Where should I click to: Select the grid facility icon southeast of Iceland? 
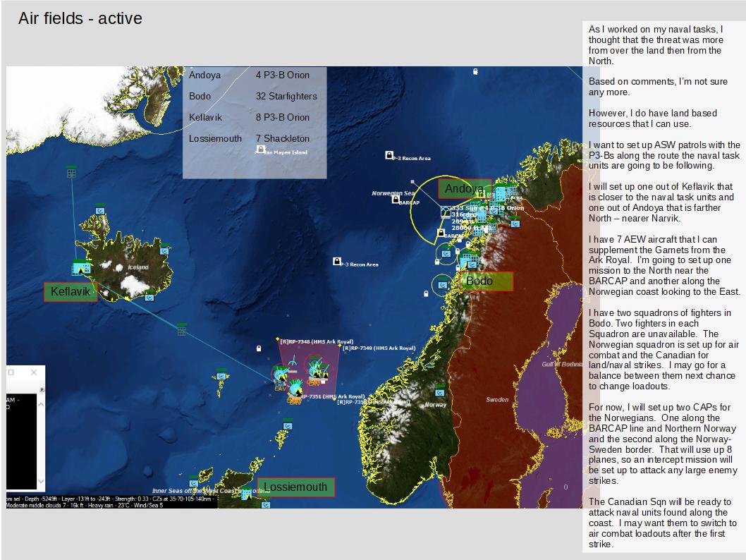coord(181,329)
